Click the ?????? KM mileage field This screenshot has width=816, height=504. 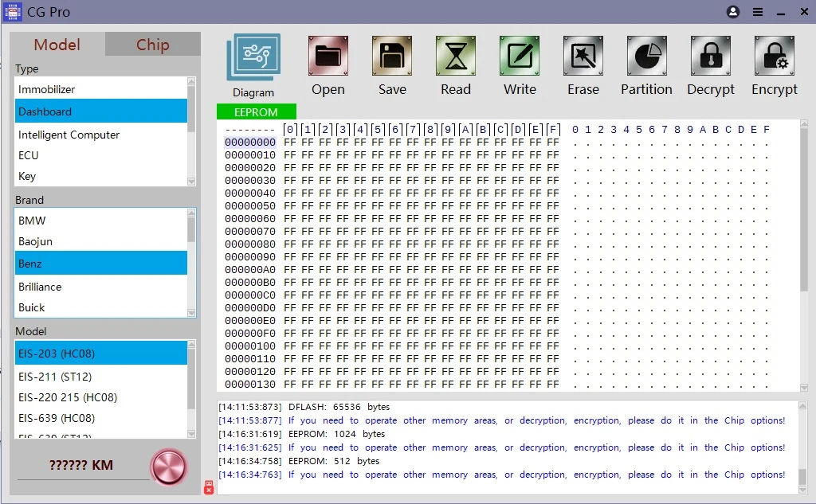coord(82,465)
